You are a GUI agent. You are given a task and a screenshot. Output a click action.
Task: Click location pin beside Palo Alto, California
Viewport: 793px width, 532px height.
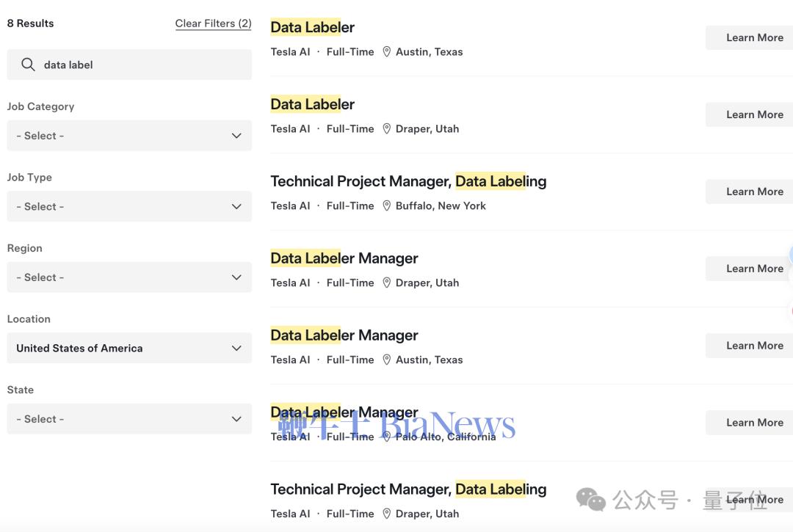click(386, 437)
